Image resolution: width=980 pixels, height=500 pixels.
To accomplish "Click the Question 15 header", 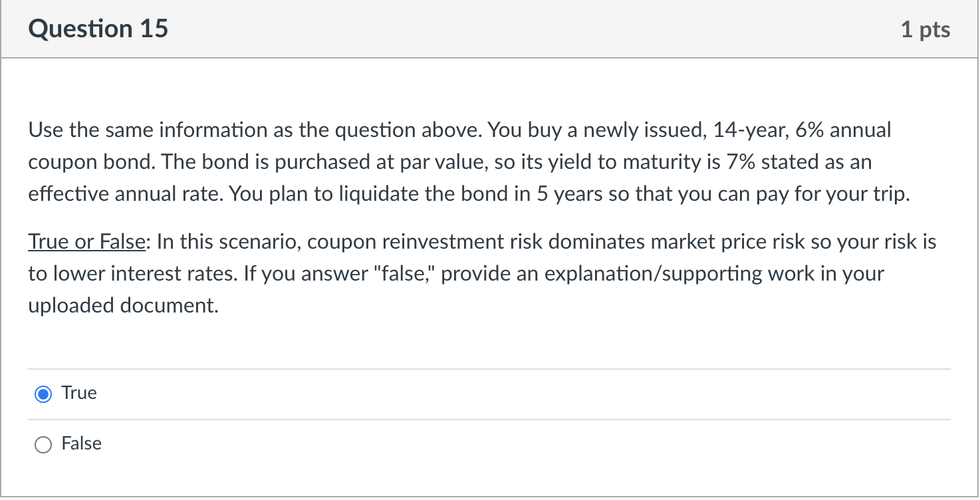I will click(x=97, y=29).
